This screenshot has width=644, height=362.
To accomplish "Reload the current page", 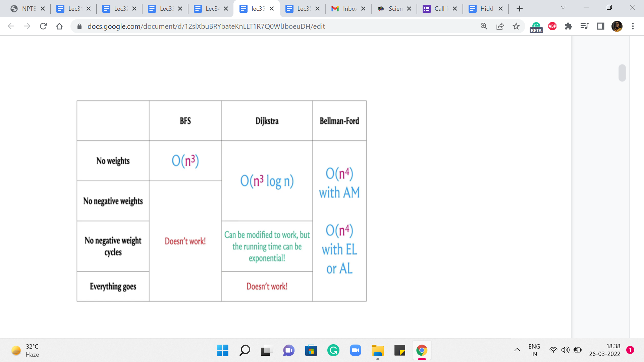I will click(x=43, y=26).
